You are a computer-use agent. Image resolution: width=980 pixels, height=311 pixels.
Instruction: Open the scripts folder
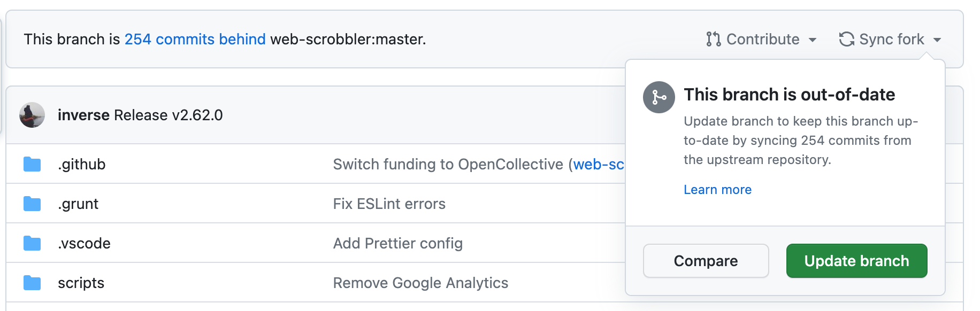[x=81, y=283]
